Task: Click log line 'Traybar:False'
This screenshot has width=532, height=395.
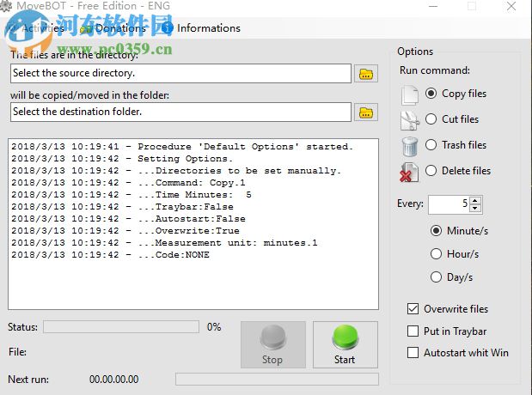Action: pos(122,207)
